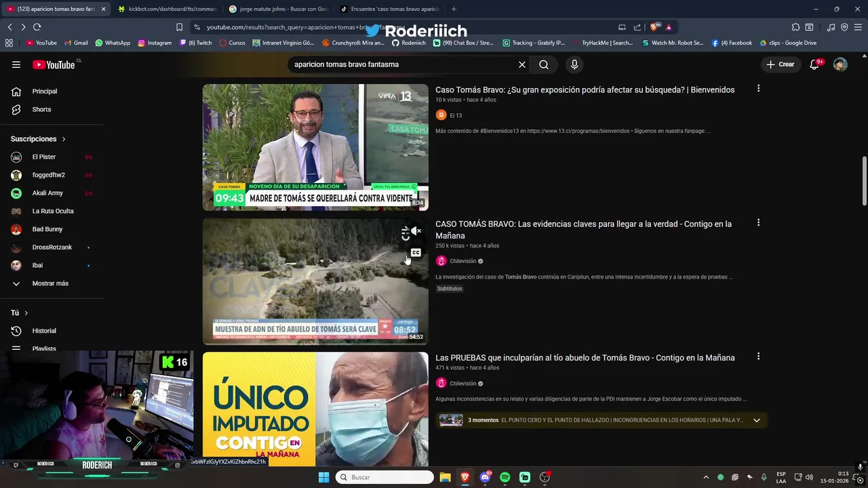Open the browser apps grid icon
This screenshot has height=488, width=868.
[x=9, y=43]
